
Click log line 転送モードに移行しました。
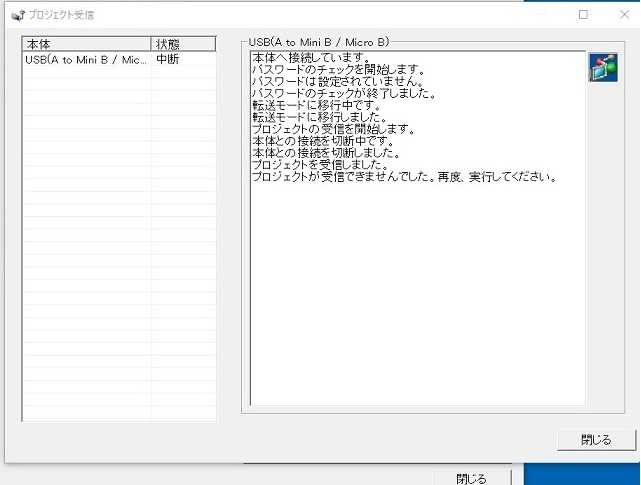coord(320,117)
